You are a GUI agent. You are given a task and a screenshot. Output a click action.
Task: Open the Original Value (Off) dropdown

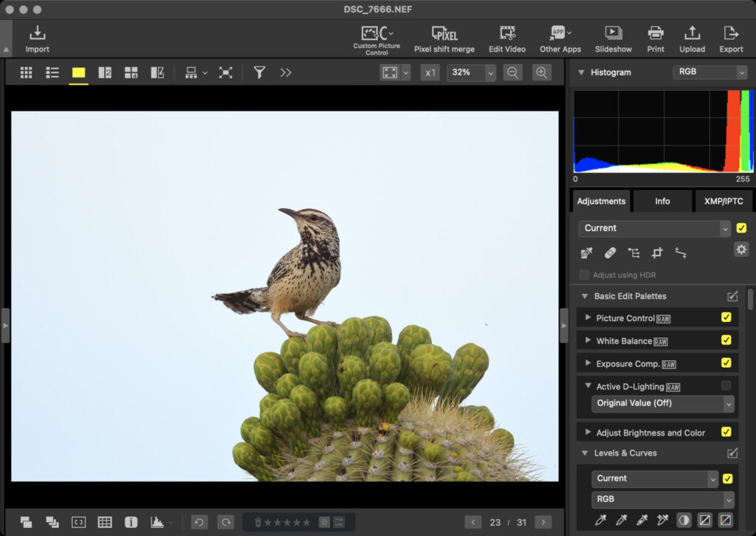click(662, 404)
